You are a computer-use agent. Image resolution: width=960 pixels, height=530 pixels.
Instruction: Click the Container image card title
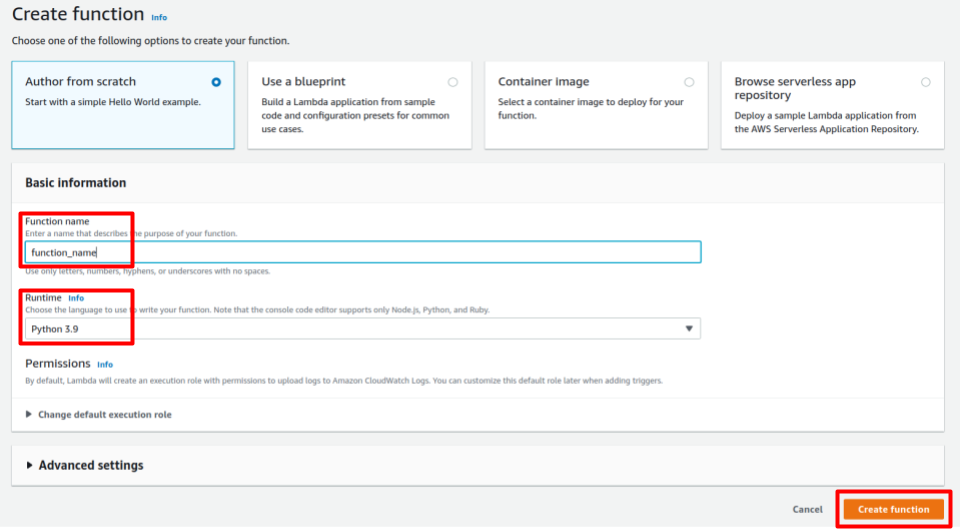543,82
